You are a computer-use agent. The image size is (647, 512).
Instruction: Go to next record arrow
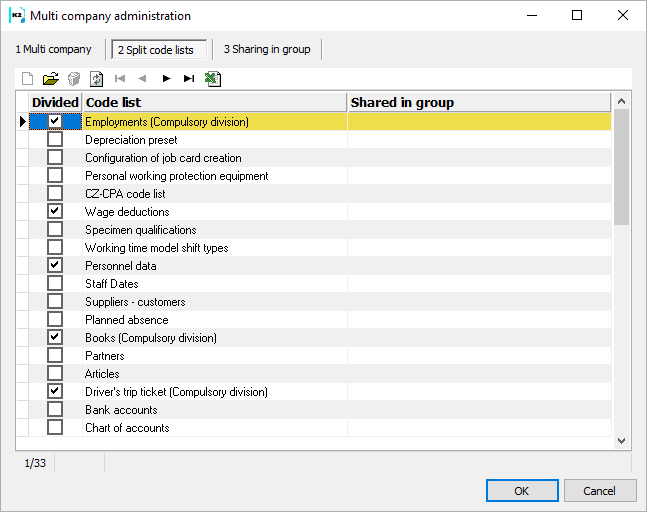click(167, 78)
